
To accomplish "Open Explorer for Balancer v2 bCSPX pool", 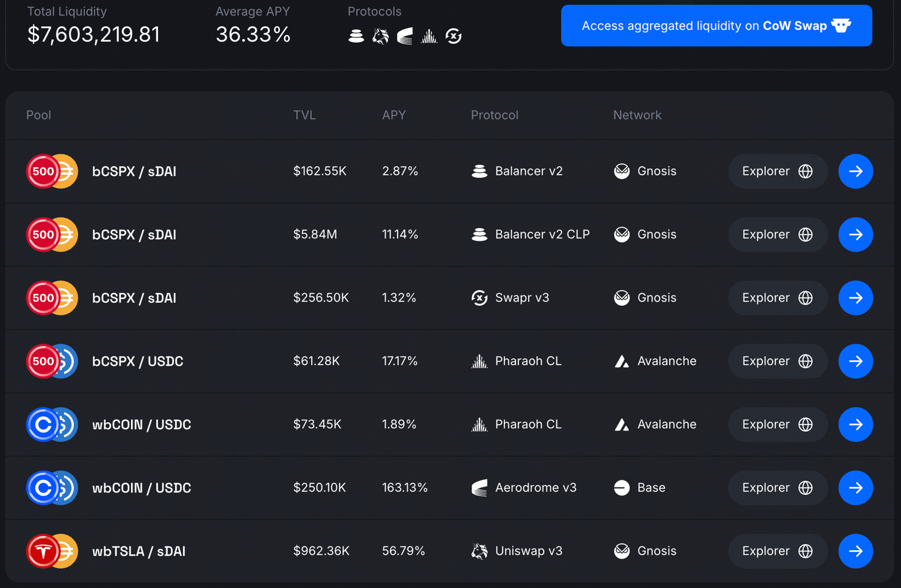I will 778,171.
